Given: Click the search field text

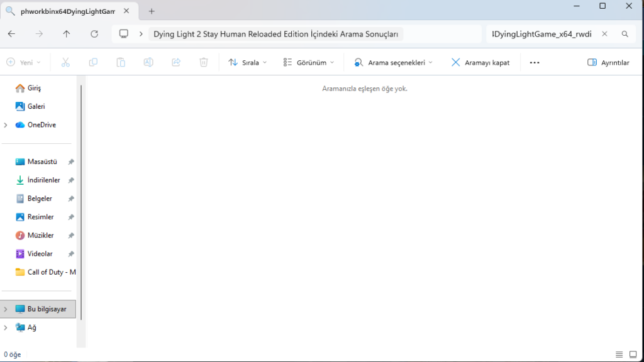Looking at the screenshot, I should point(541,34).
